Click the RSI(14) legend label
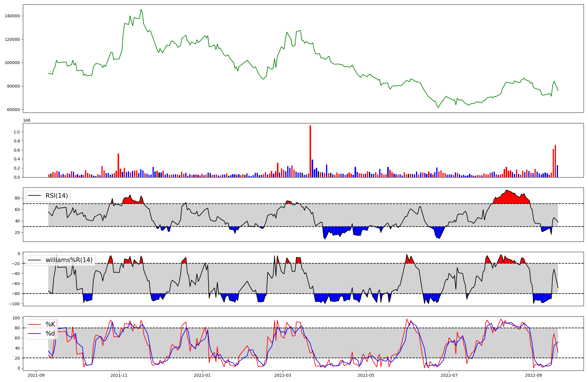The image size is (588, 382). pyautogui.click(x=56, y=196)
